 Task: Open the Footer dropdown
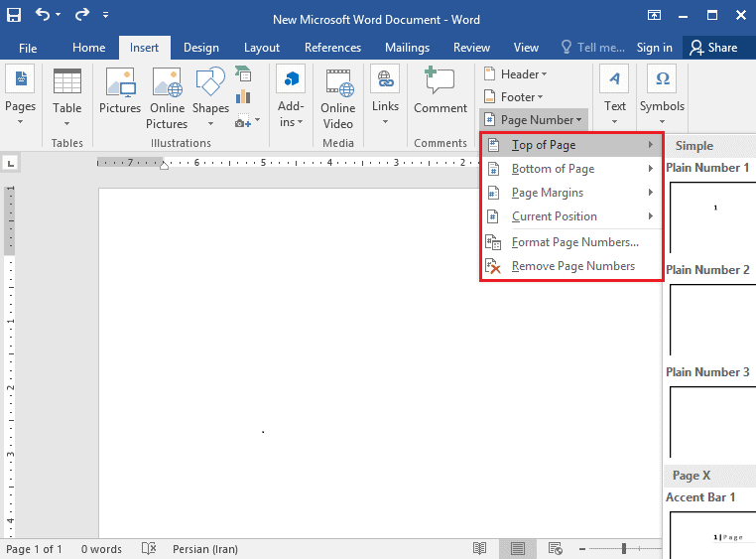coord(514,97)
